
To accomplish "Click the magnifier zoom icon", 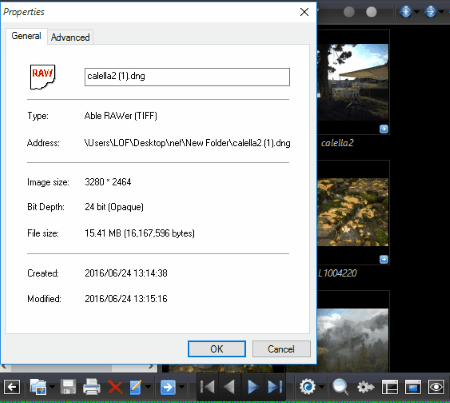I will [x=340, y=387].
